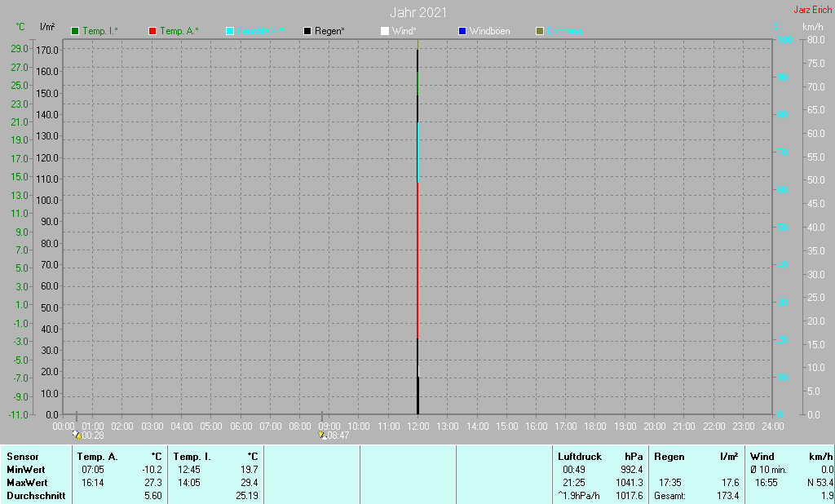The image size is (835, 504).
Task: Click the sunrise icon at 00:28
Action: click(x=77, y=435)
